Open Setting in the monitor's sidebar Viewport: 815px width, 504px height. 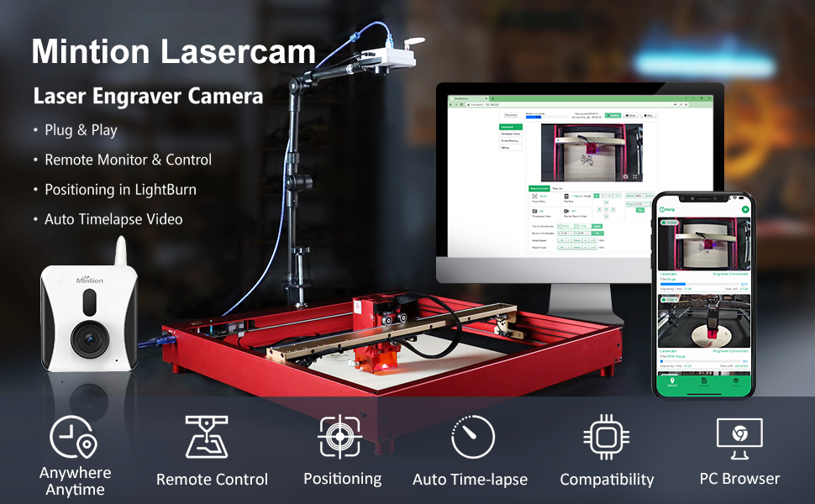[510, 148]
